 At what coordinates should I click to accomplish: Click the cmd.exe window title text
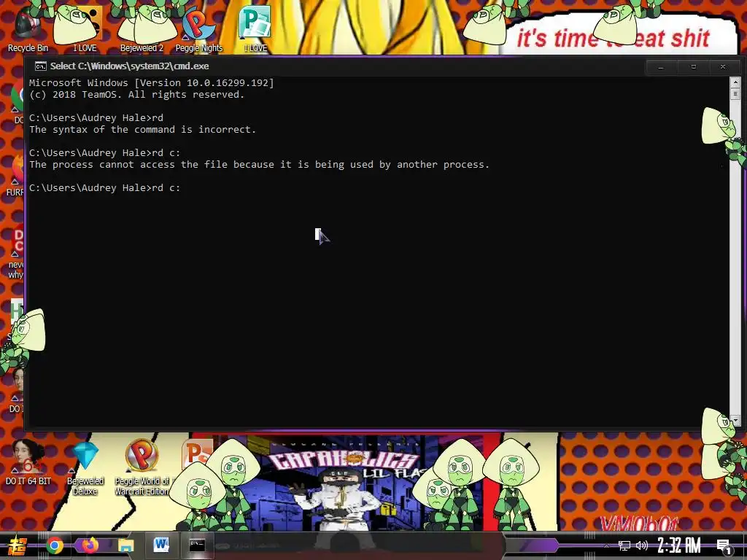(130, 66)
